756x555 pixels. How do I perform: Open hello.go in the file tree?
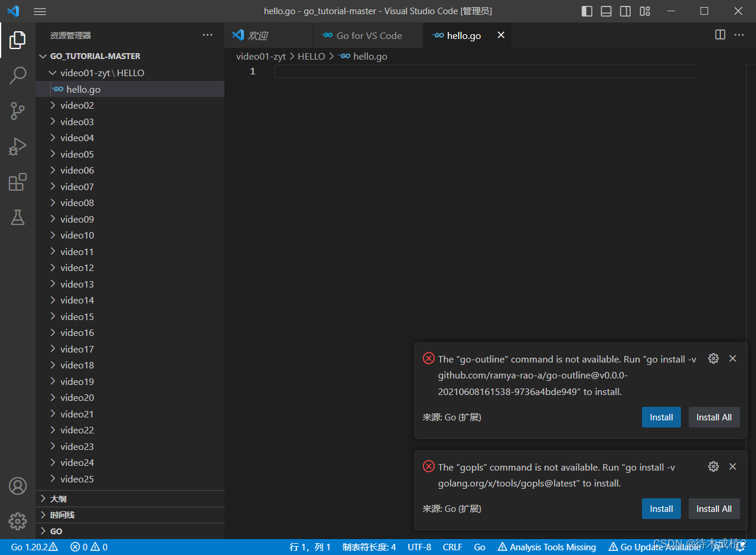[130, 89]
